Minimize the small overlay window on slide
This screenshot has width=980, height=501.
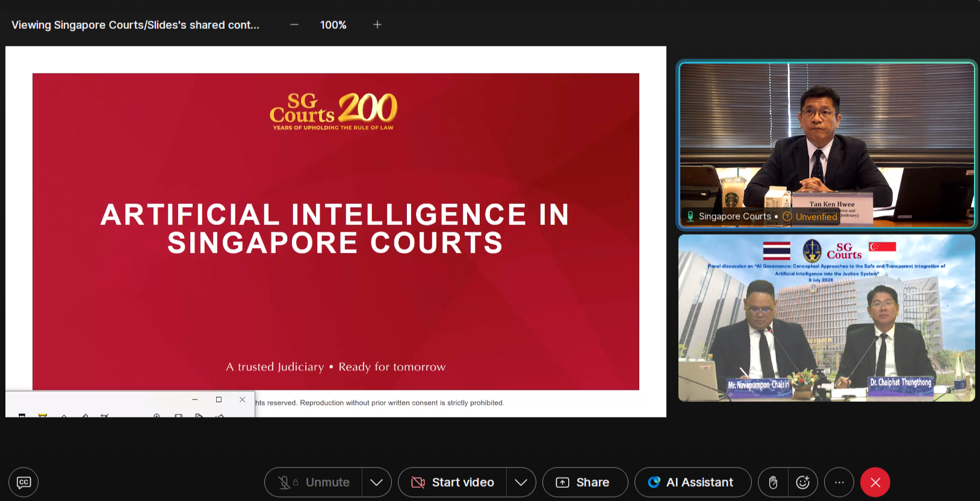pos(195,399)
